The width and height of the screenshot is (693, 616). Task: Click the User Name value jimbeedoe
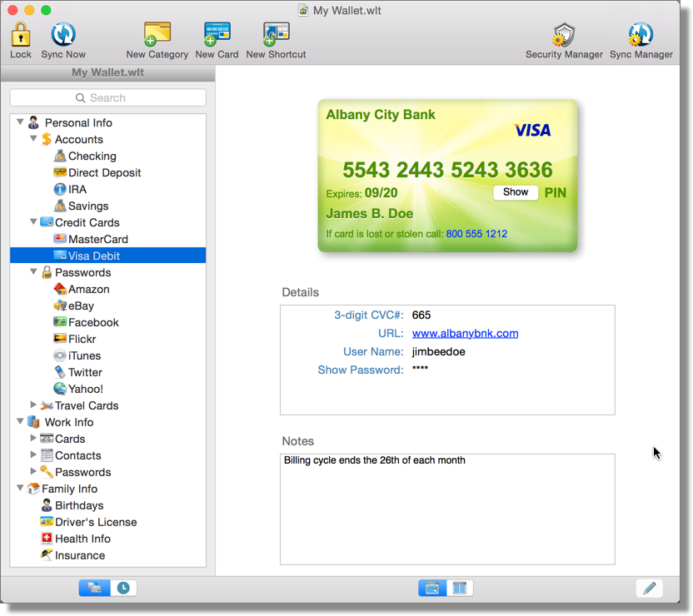438,352
